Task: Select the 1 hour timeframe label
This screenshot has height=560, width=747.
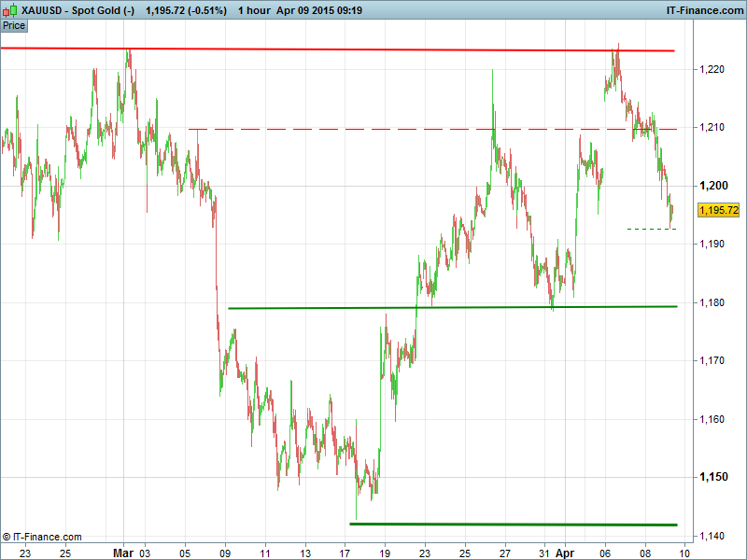Action: 254,10
